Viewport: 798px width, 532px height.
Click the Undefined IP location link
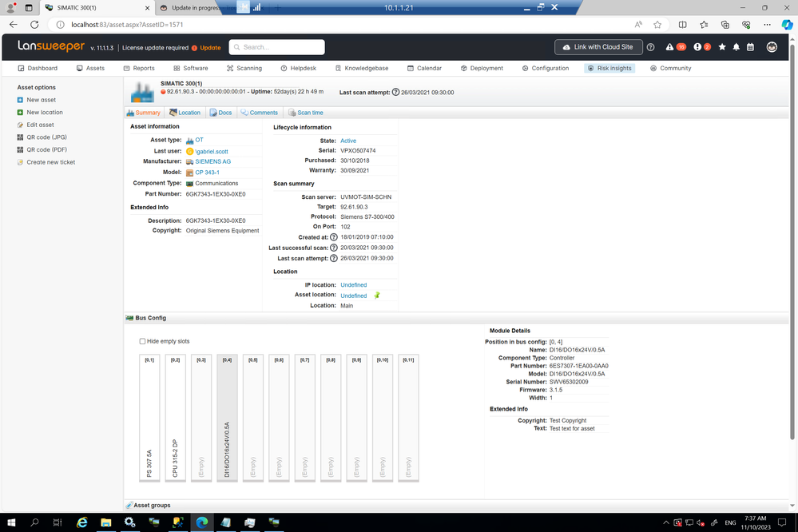coord(353,285)
